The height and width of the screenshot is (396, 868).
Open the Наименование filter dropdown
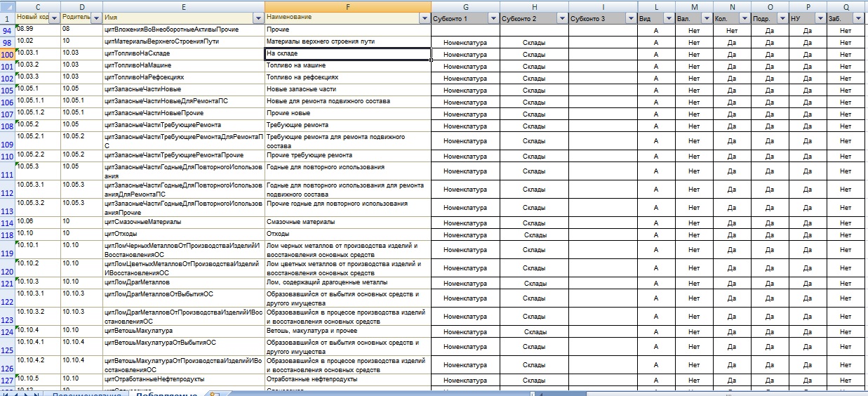424,18
